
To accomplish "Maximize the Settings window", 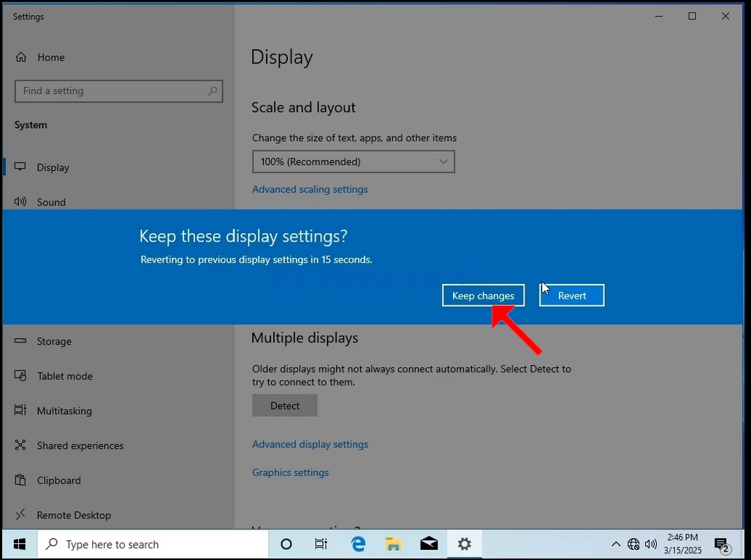I will pos(692,16).
